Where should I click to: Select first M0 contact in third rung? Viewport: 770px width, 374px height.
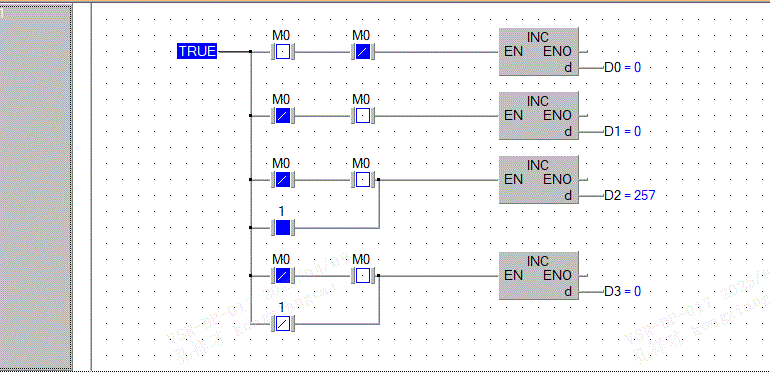tap(282, 180)
